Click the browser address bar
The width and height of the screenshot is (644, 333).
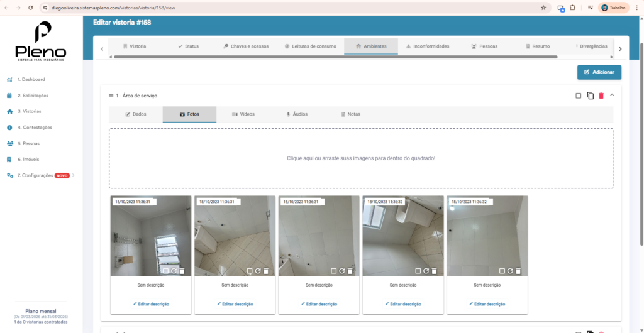pyautogui.click(x=296, y=8)
